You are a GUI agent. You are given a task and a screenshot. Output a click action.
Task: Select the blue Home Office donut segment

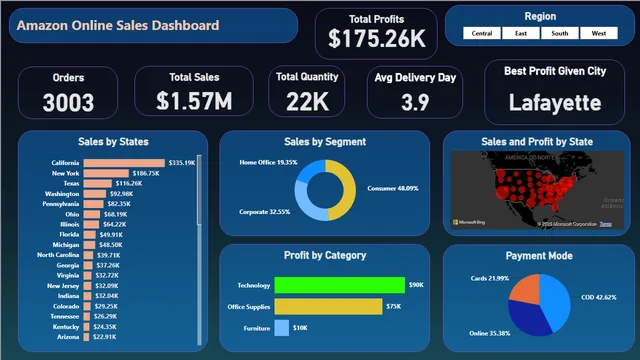point(309,170)
